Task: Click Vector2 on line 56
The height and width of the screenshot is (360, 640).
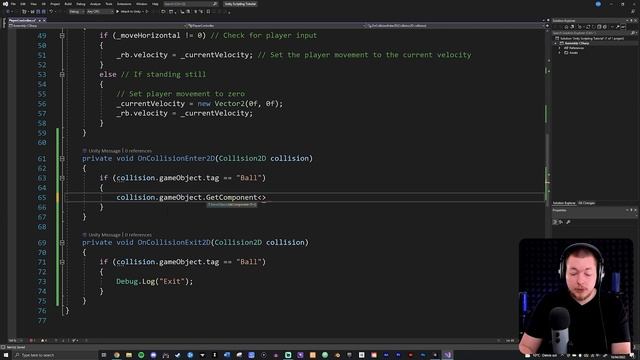Action: pyautogui.click(x=229, y=104)
